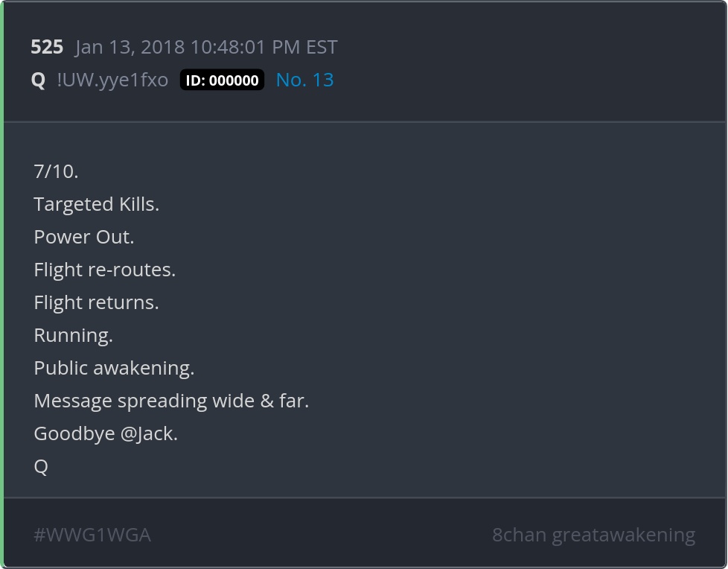Click Message spreading wide & far line
This screenshot has height=569, width=728.
171,401
